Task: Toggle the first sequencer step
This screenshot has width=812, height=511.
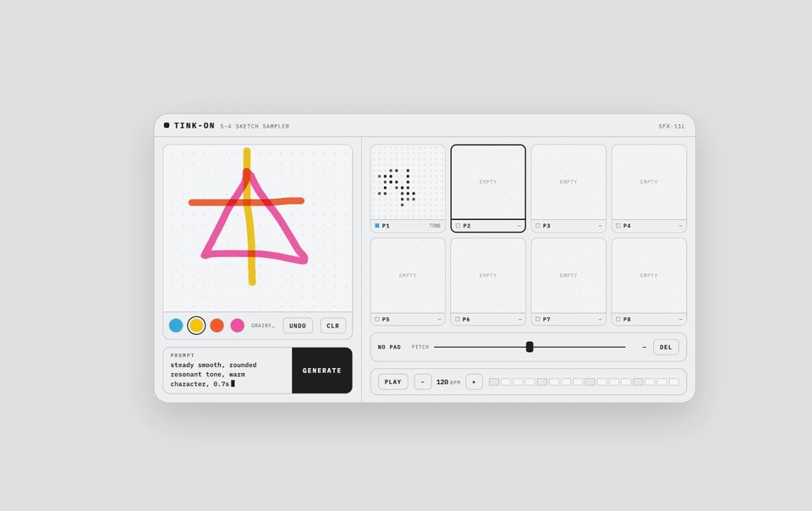Action: 494,382
